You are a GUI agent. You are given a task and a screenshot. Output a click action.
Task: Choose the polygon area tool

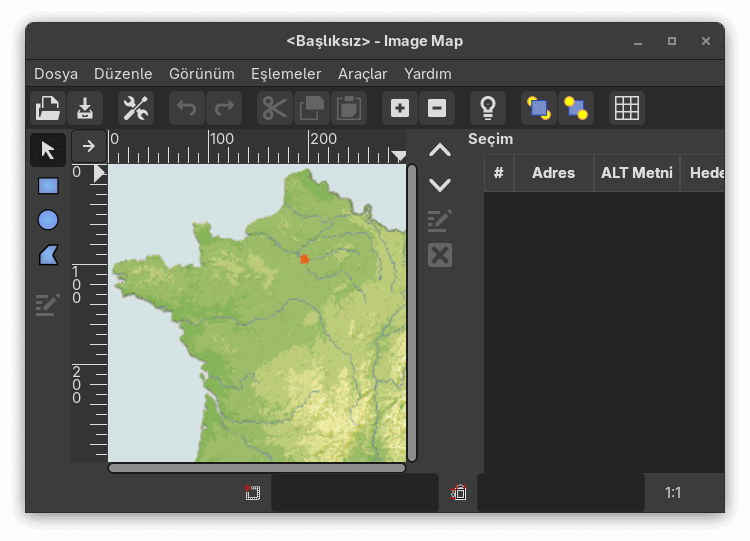click(x=48, y=255)
